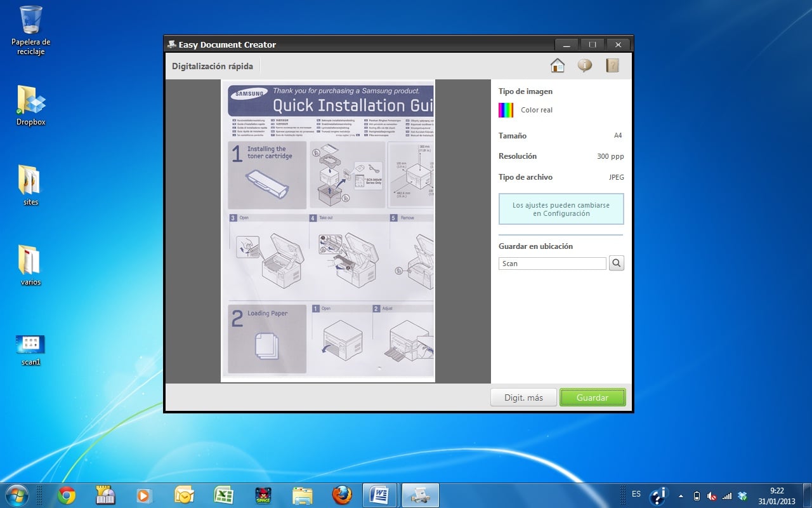Viewport: 812px width, 508px height.
Task: Open Help via the question mark book icon
Action: tap(612, 65)
